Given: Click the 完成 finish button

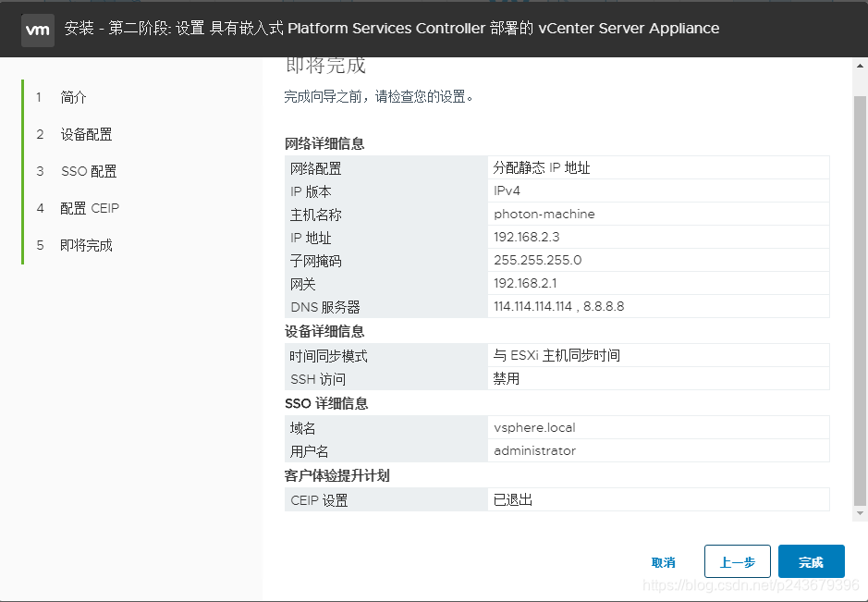Looking at the screenshot, I should click(811, 561).
